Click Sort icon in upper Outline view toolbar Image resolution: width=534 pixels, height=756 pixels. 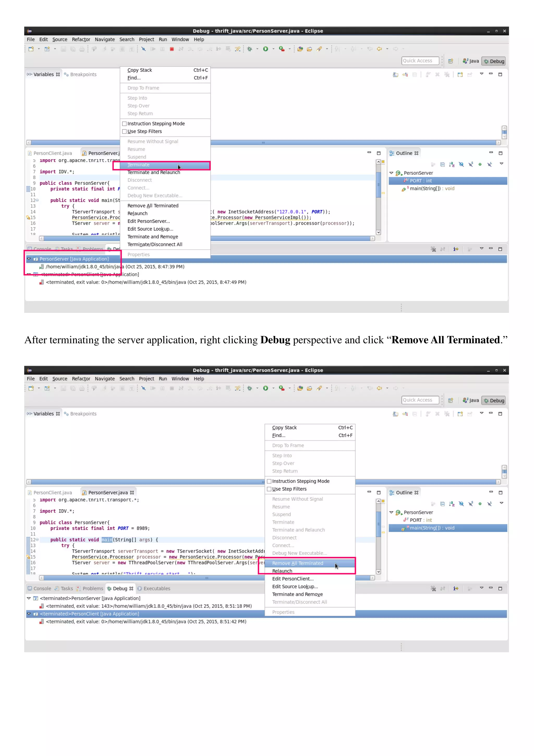pyautogui.click(x=452, y=164)
